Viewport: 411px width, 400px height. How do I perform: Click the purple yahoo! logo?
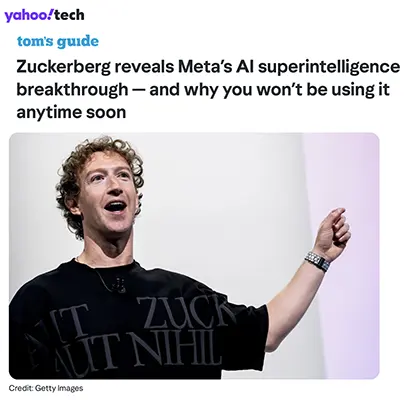tap(29, 15)
